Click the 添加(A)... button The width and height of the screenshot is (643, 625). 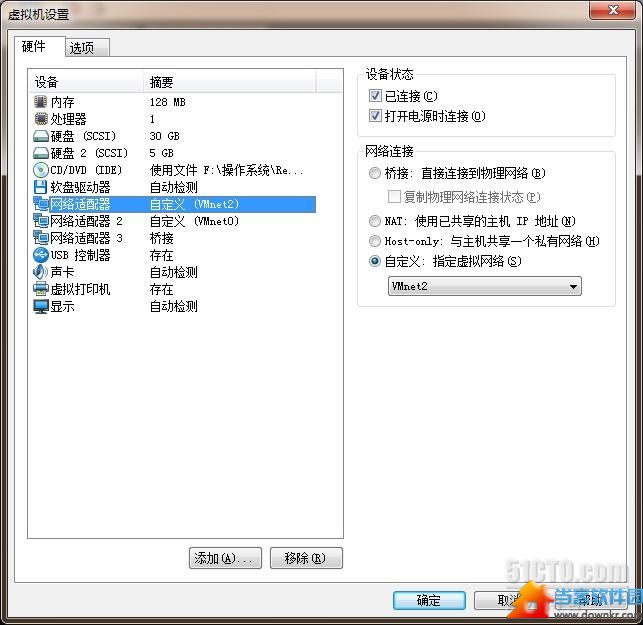pyautogui.click(x=225, y=558)
